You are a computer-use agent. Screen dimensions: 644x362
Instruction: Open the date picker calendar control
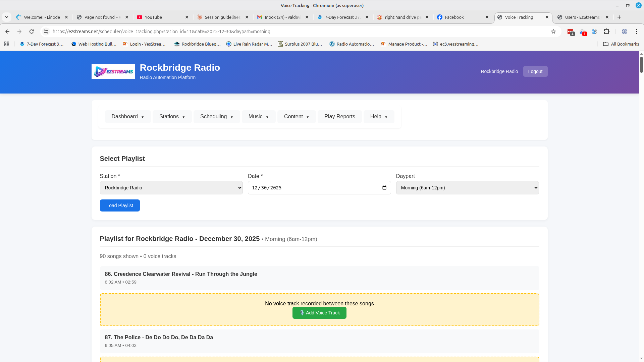[x=384, y=188]
